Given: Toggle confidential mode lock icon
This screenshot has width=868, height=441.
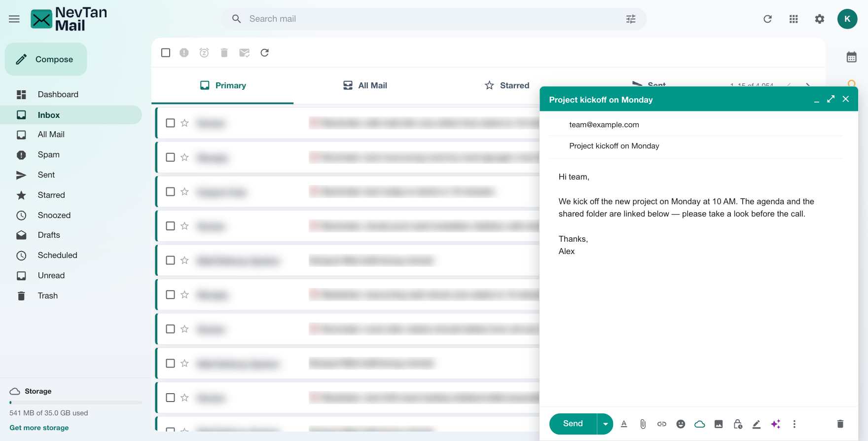Looking at the screenshot, I should tap(738, 424).
